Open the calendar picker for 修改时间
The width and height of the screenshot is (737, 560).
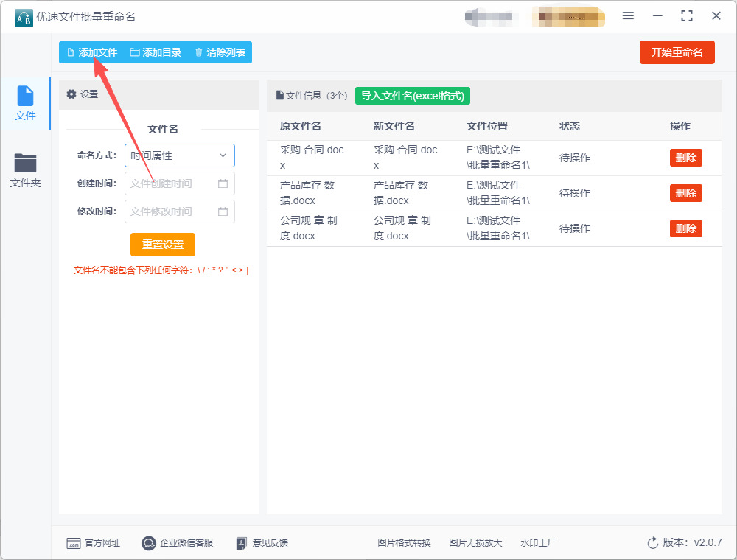pyautogui.click(x=223, y=211)
